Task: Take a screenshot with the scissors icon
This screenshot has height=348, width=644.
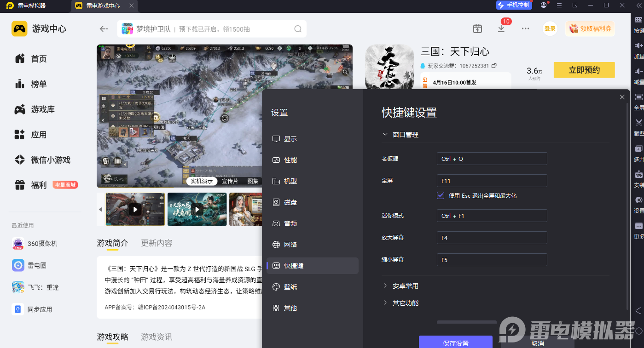Action: 638,123
